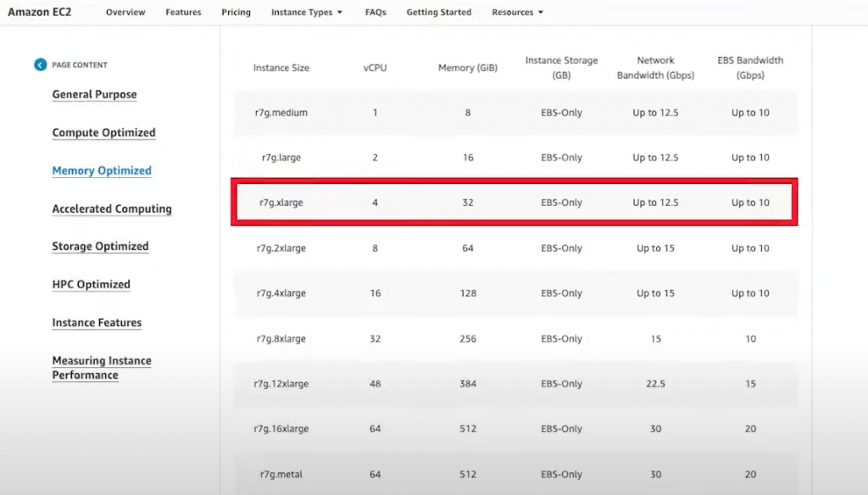Viewport: 868px width, 495px height.
Task: Select the Memory Optimized sidebar link
Action: [102, 170]
